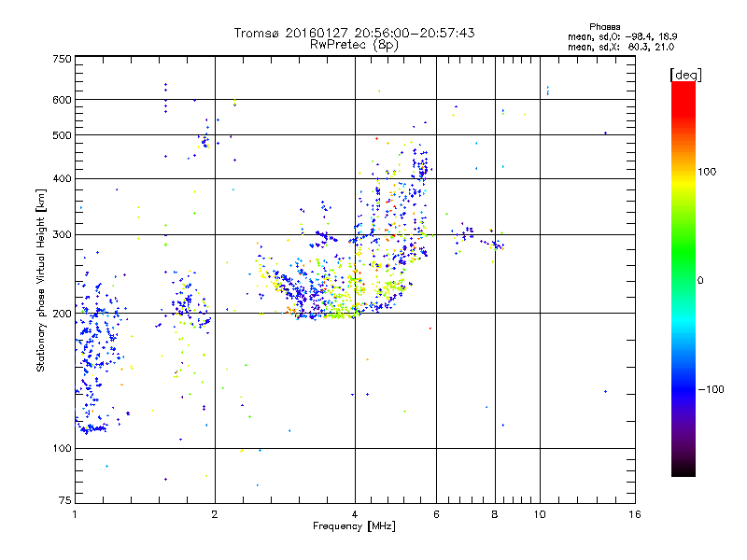Image resolution: width=747 pixels, height=560 pixels.
Task: Click the y-axis tick label '200'
Action: pyautogui.click(x=62, y=314)
